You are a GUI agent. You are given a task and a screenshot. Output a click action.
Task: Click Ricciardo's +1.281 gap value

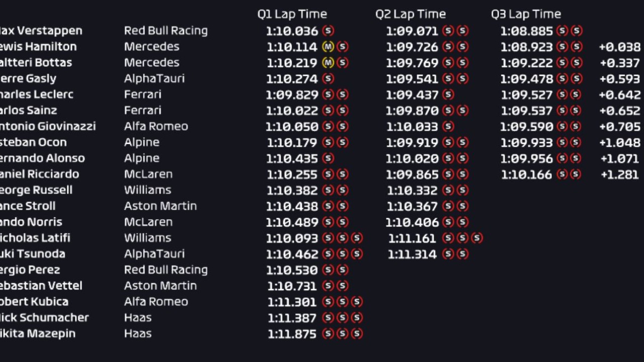[x=619, y=175]
